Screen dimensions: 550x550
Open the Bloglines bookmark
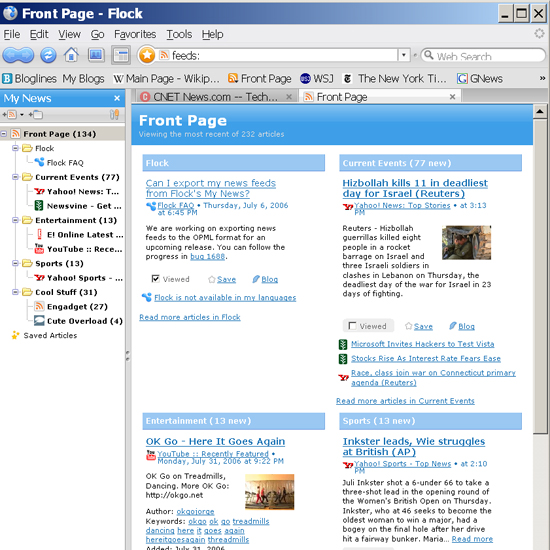click(29, 79)
